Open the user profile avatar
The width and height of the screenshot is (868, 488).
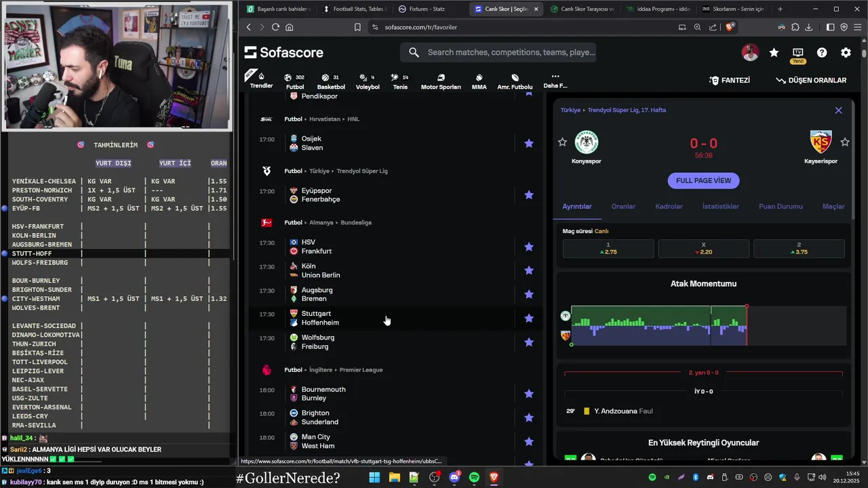(x=750, y=52)
